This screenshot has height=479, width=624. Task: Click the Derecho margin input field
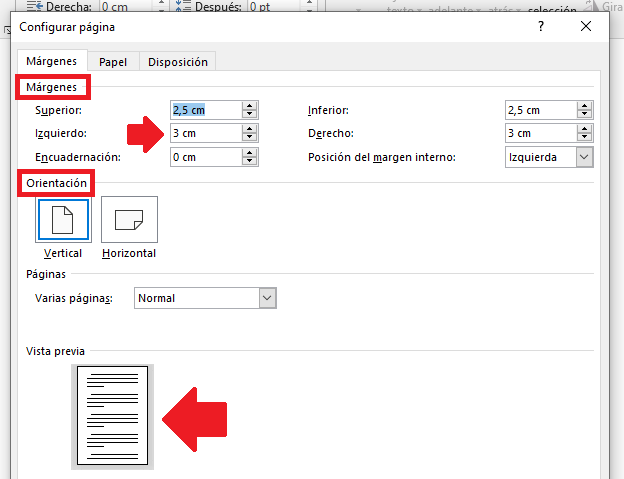(541, 133)
